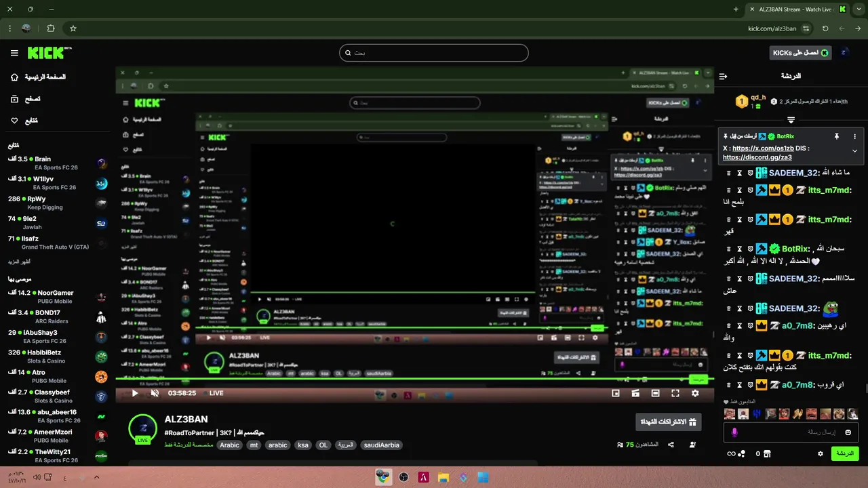Image resolution: width=868 pixels, height=488 pixels.
Task: Follow ALZ3BAN with the person icon
Action: click(692, 445)
